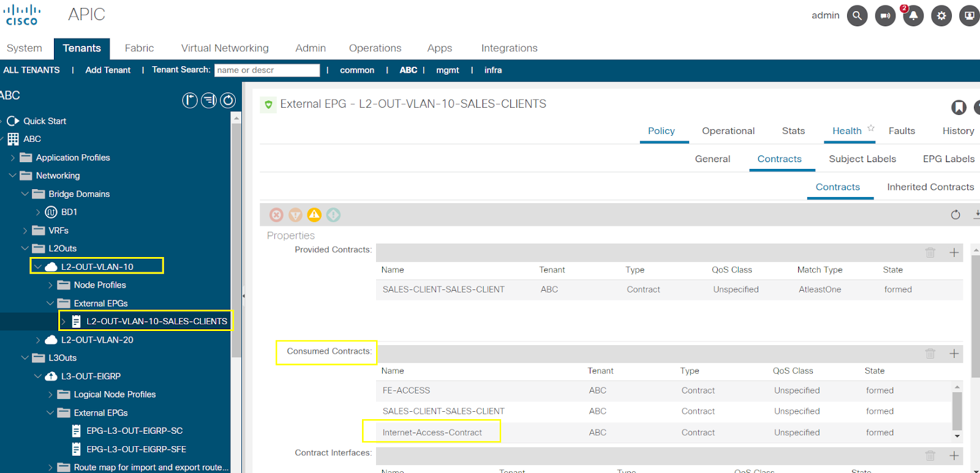Delete selected Provided Contract with trash icon

click(930, 253)
